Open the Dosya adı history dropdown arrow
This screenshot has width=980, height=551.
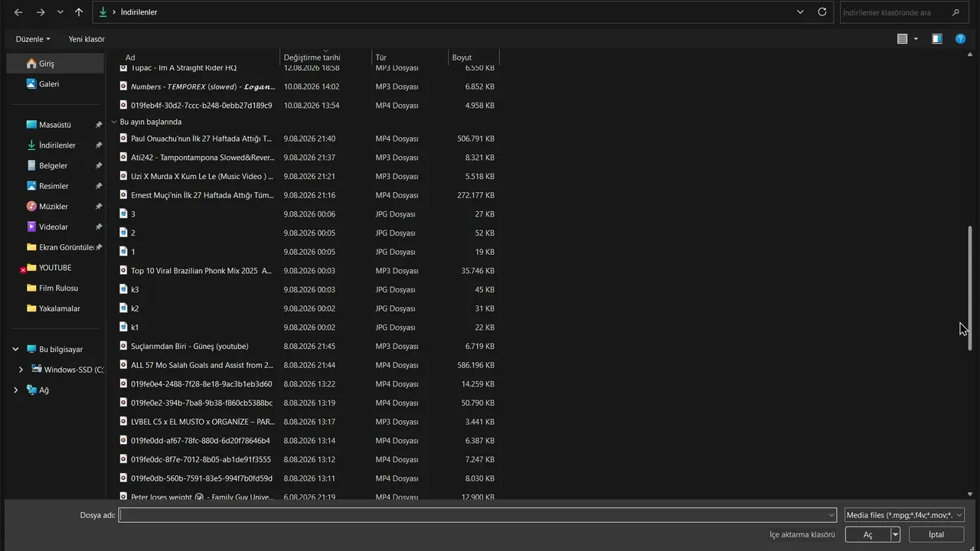pos(831,515)
